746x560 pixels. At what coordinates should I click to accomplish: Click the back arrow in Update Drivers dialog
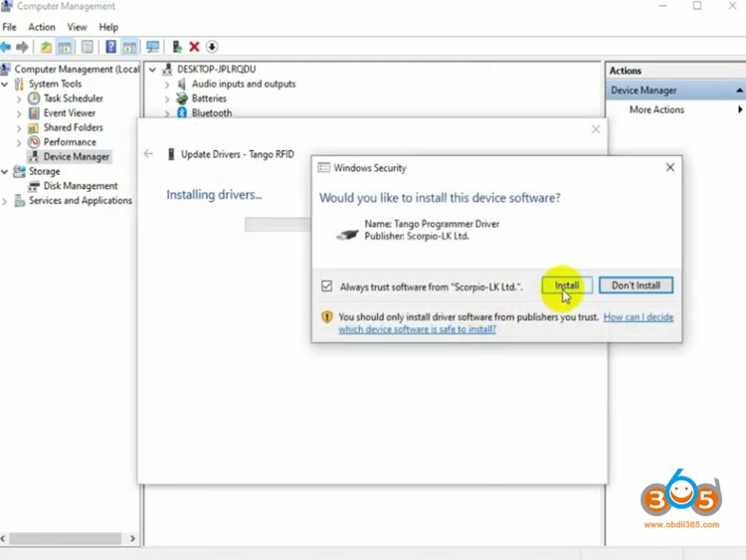148,154
